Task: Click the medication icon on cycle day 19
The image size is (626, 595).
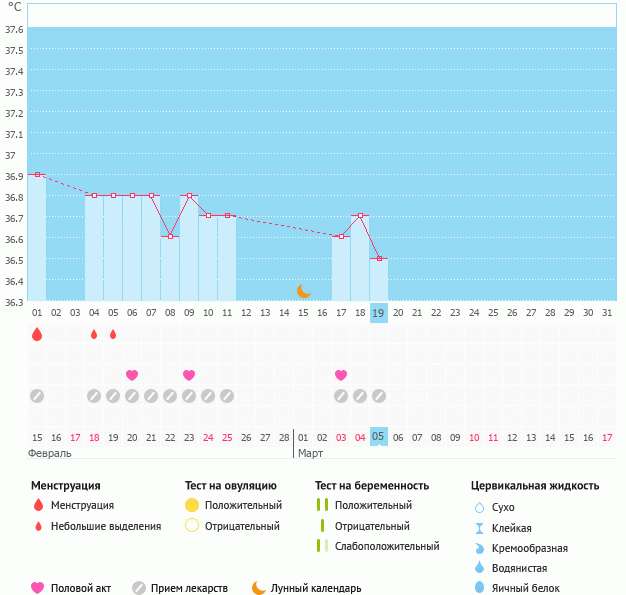Action: (x=379, y=396)
